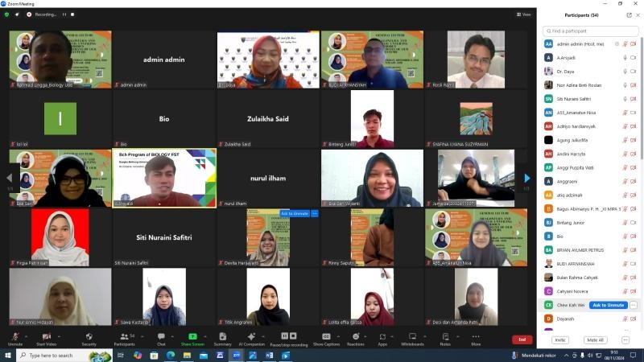Click the Find a participant search field

click(591, 31)
